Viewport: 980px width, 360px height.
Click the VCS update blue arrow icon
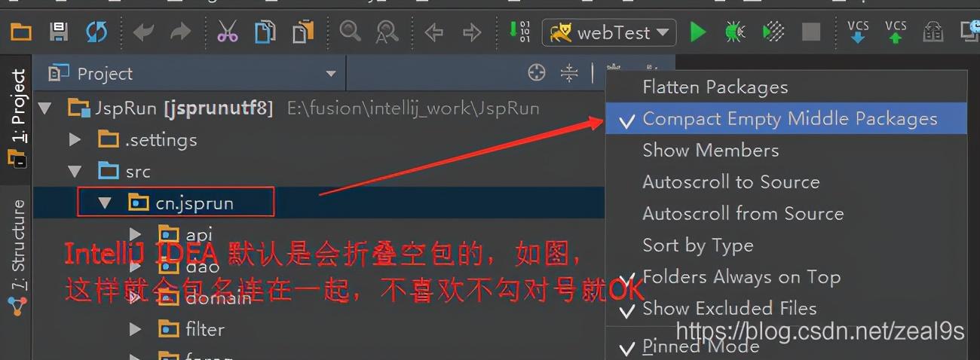858,32
